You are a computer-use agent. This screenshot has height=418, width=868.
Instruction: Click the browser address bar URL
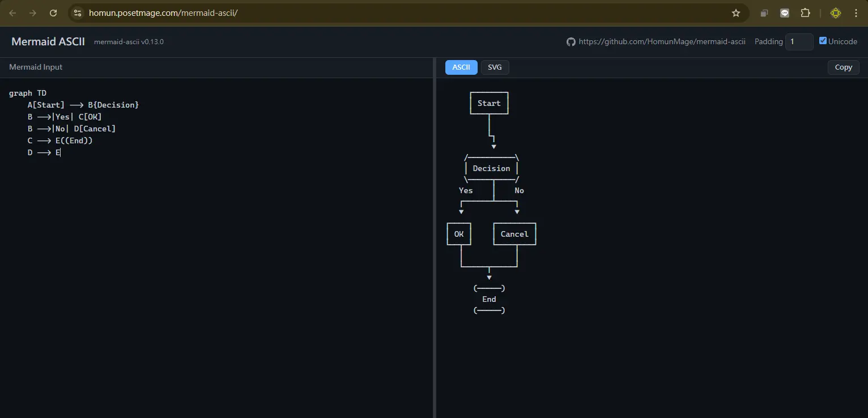[x=163, y=13]
